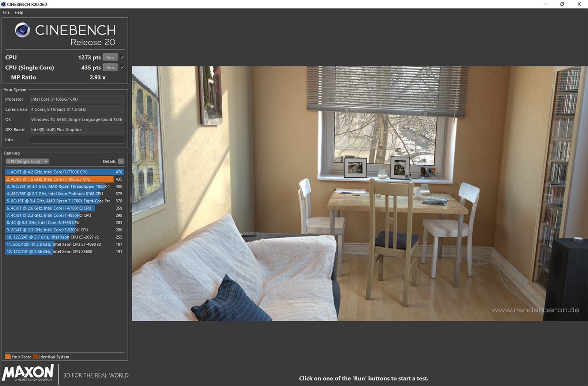
Task: Open the File menu
Action: tap(6, 13)
